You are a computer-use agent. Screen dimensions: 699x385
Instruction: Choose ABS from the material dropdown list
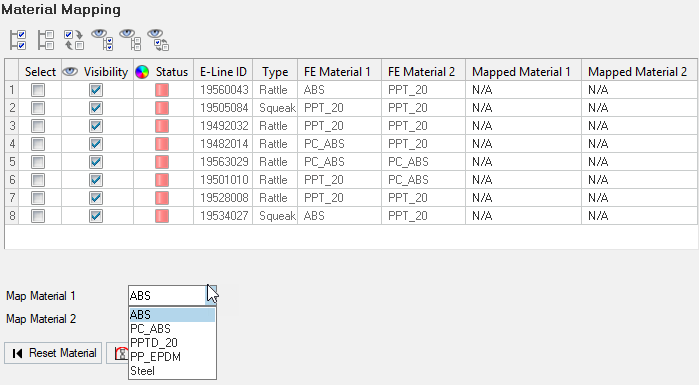pos(172,315)
